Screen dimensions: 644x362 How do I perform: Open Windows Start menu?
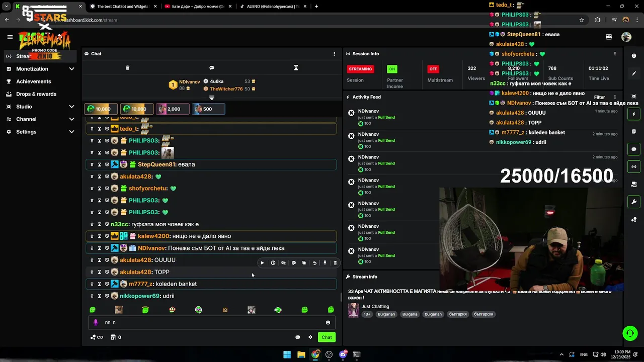[287, 354]
